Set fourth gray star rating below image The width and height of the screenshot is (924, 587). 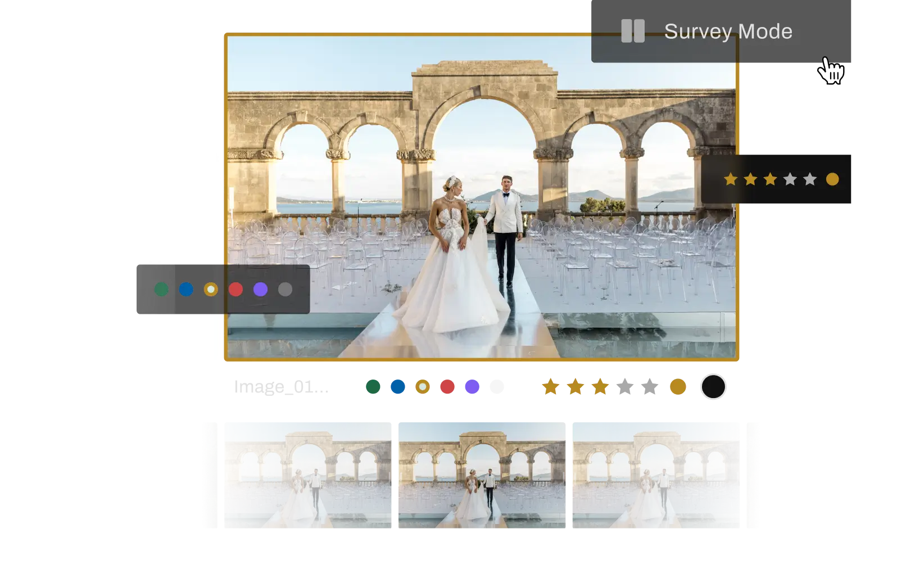coord(625,387)
